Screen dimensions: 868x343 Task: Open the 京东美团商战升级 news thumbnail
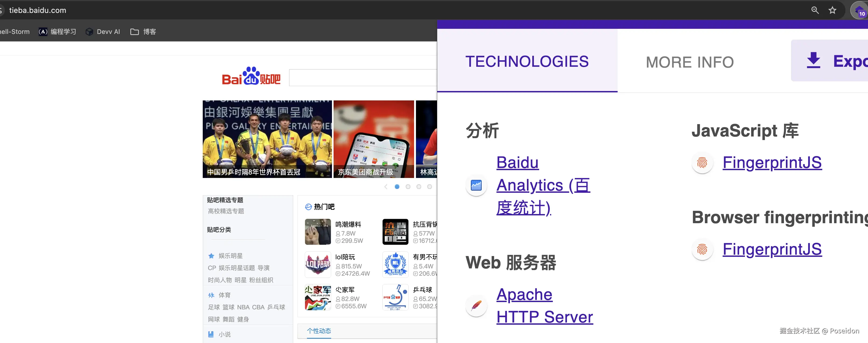coord(373,139)
